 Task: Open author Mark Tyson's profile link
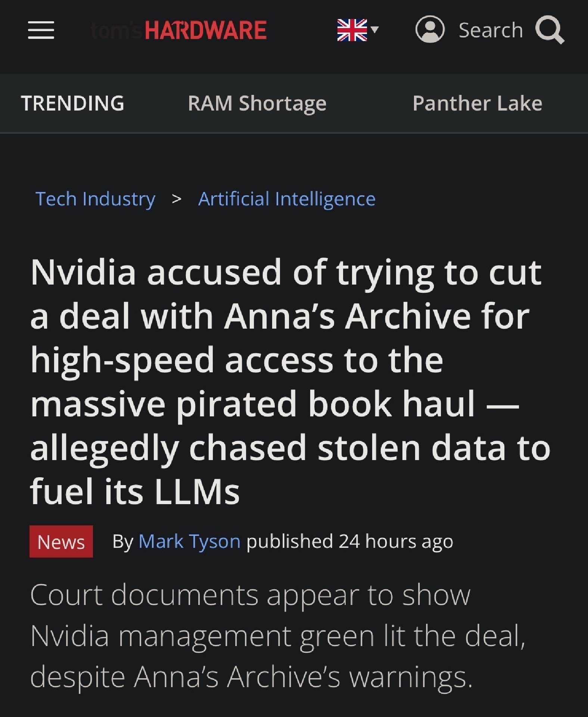189,541
